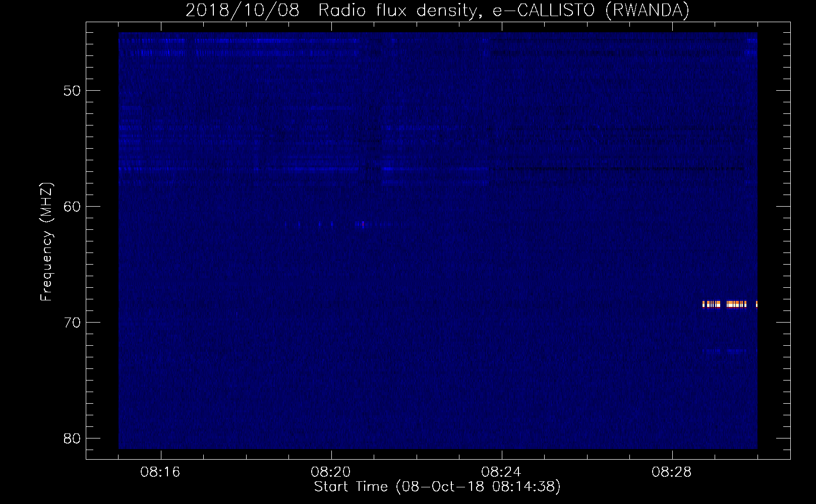
Task: Click the 08:24 time tick label
Action: pos(501,472)
